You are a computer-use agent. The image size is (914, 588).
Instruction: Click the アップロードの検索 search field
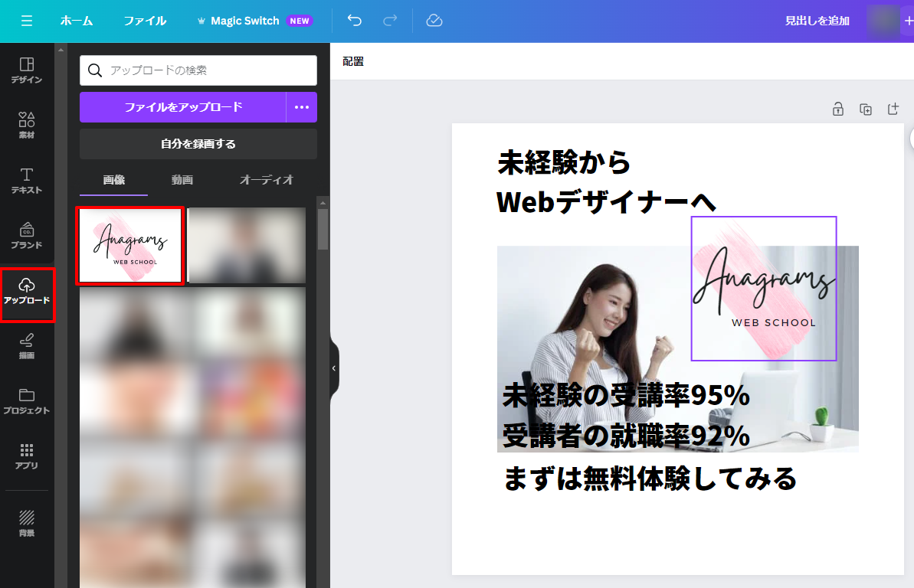(207, 70)
